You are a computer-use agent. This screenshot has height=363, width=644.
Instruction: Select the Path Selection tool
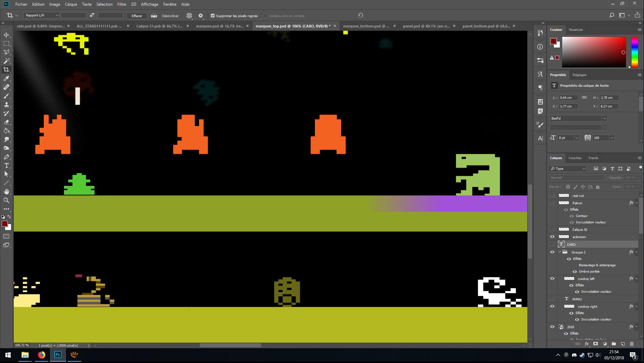[x=6, y=174]
